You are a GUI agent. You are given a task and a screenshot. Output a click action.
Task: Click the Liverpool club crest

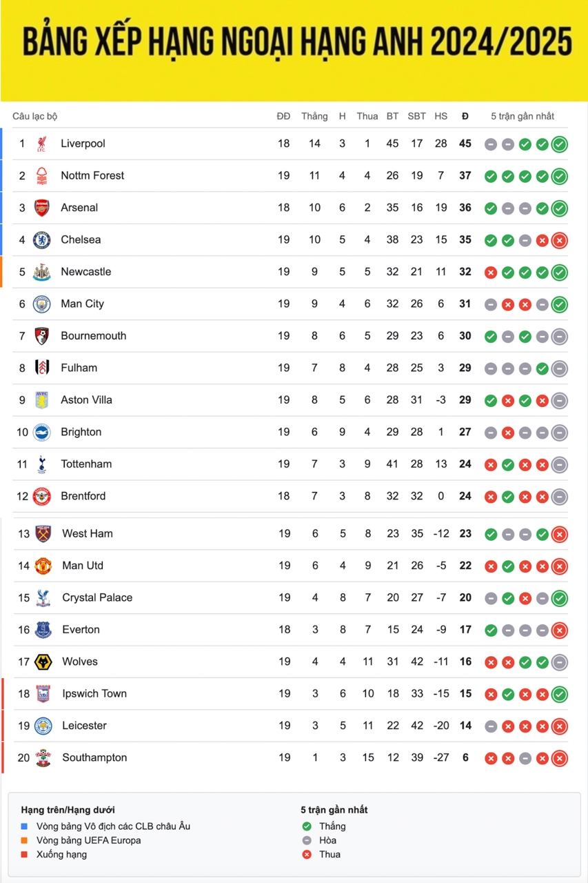pyautogui.click(x=42, y=143)
